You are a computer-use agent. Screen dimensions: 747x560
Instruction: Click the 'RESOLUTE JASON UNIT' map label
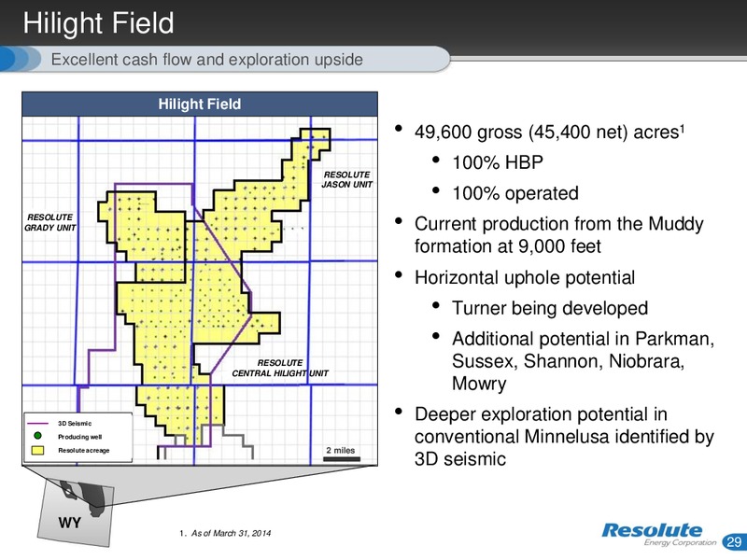click(x=346, y=179)
